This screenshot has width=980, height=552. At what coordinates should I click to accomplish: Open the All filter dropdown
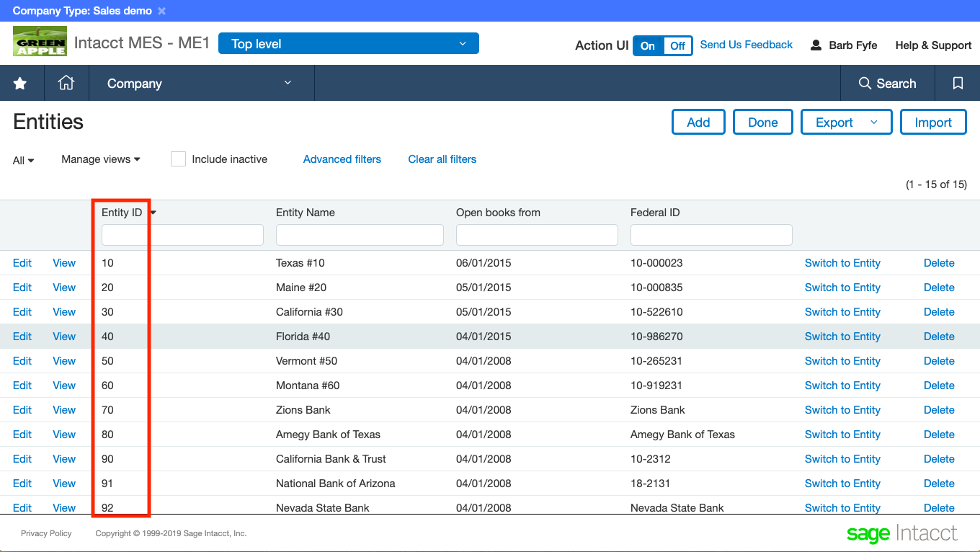coord(24,160)
